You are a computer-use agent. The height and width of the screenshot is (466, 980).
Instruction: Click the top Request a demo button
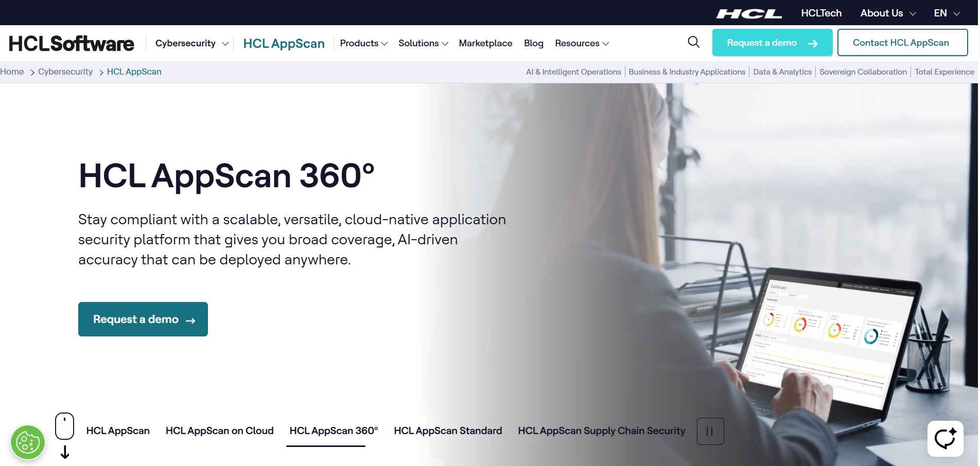[772, 43]
